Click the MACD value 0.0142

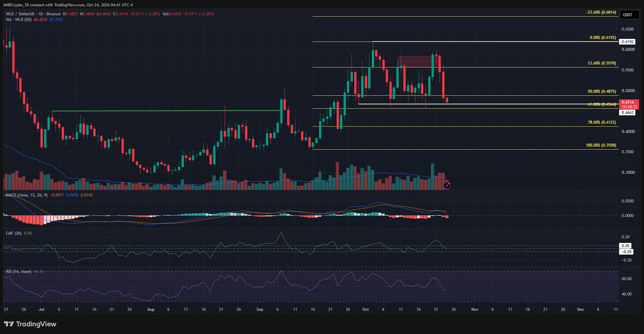[x=87, y=195]
